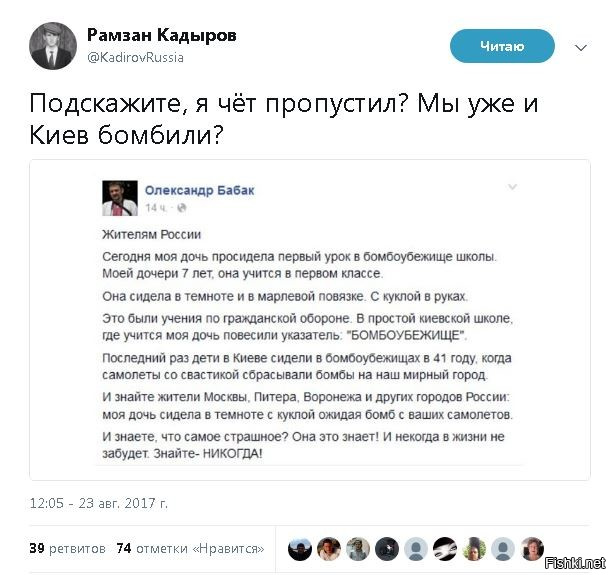This screenshot has width=611, height=575.
Task: Expand tweet options chevron menu
Action: tap(581, 48)
